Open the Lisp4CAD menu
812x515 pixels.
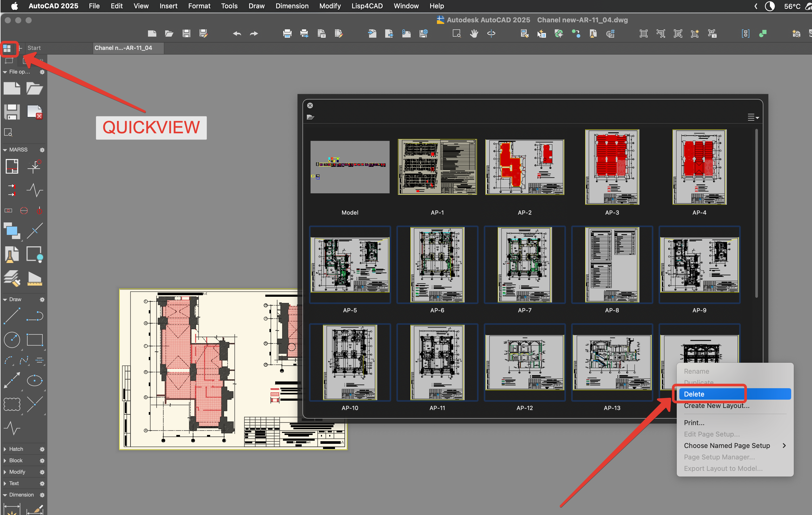(x=367, y=6)
